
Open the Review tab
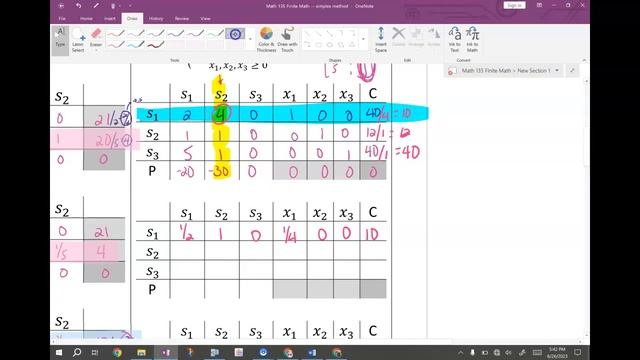[x=182, y=18]
